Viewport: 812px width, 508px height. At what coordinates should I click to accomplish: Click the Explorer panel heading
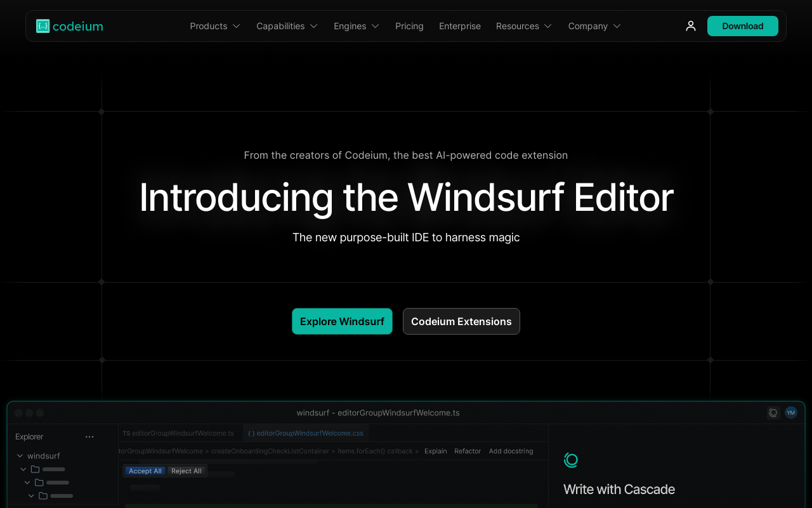point(29,437)
